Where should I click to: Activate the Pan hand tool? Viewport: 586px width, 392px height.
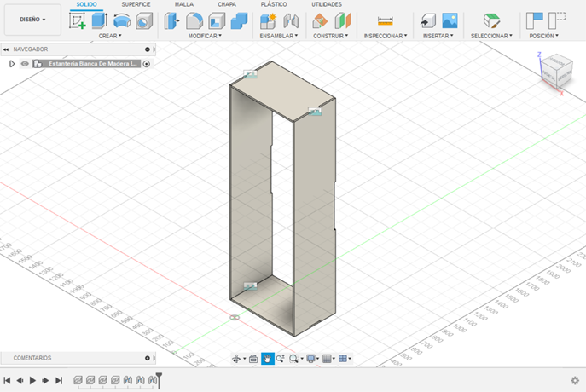click(268, 359)
